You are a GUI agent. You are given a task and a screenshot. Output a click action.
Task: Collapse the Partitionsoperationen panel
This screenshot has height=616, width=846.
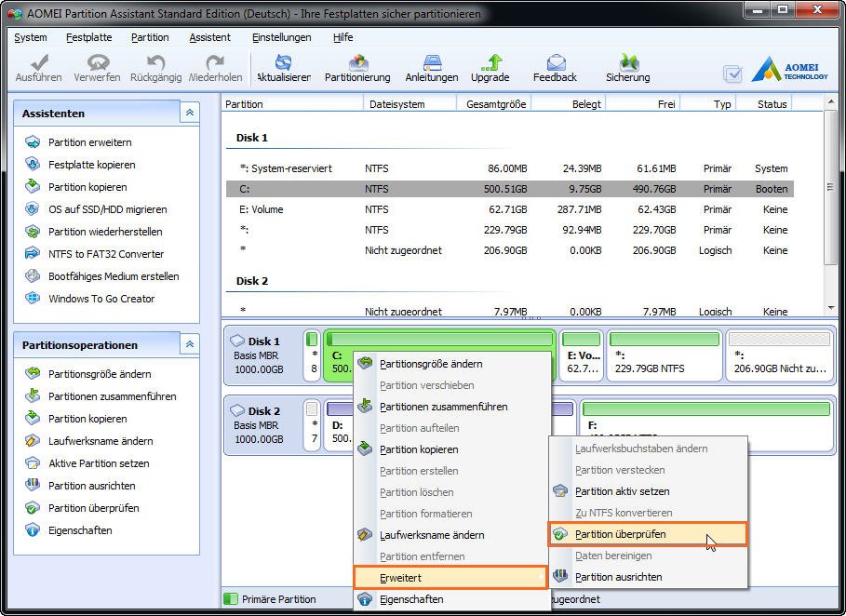[x=190, y=344]
